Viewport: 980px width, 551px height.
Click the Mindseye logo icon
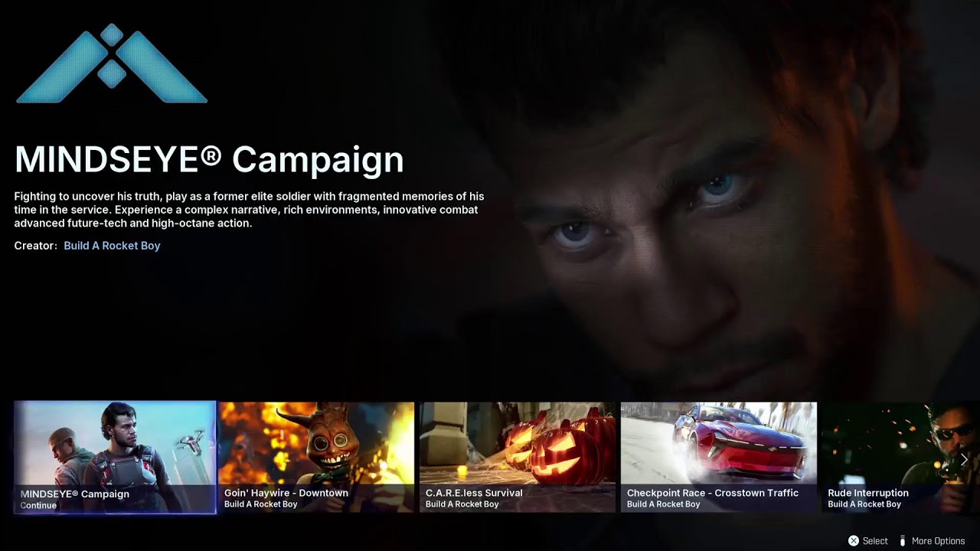[x=112, y=64]
